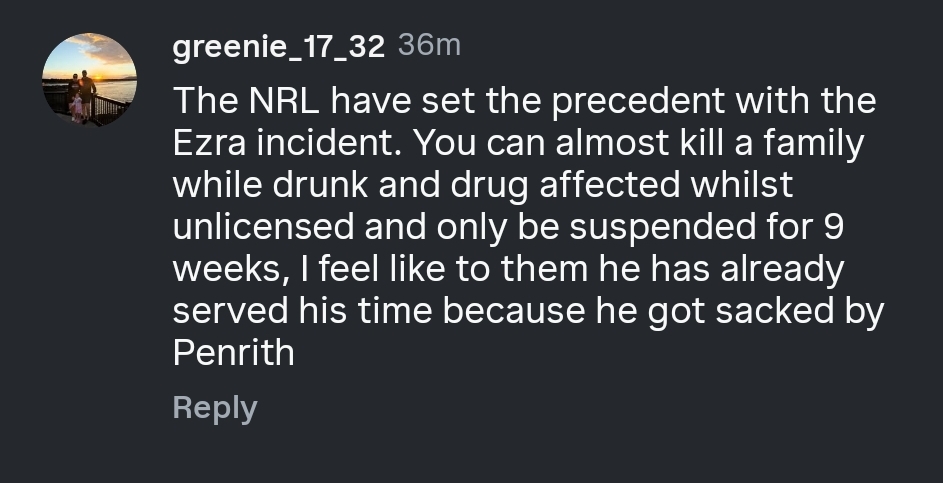Click the word served in the comment
943x483 pixels.
coord(230,311)
